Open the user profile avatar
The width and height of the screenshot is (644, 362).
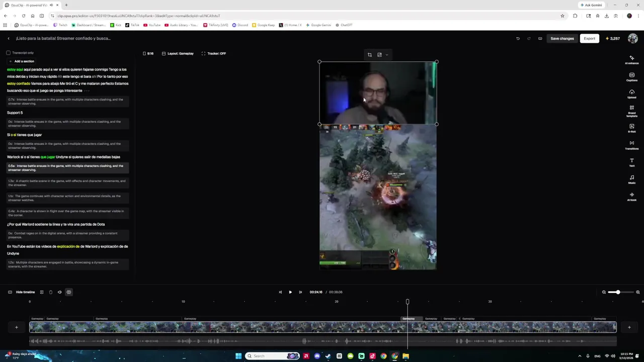[x=632, y=39]
